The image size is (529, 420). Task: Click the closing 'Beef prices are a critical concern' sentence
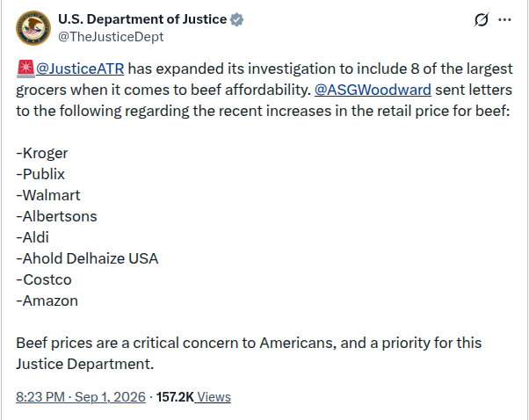click(x=249, y=353)
